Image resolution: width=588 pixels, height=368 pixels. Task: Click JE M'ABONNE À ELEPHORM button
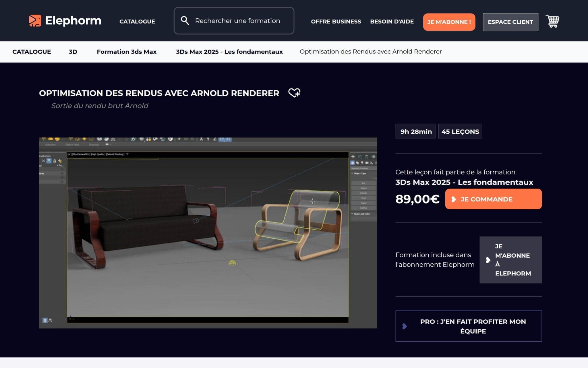[x=510, y=260]
